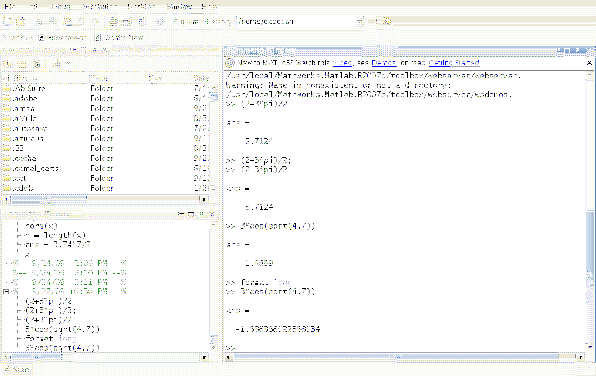Open the Debug menu
This screenshot has width=596, height=376.
(x=61, y=6)
